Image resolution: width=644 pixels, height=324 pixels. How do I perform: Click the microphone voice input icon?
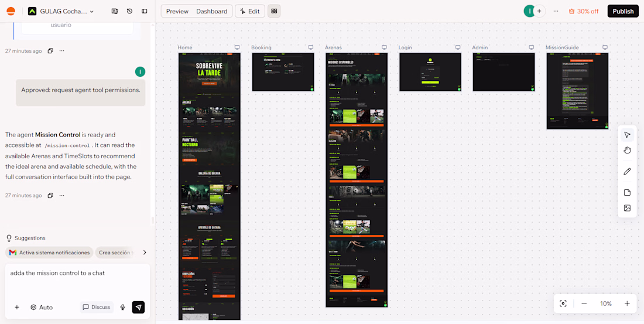(122, 307)
